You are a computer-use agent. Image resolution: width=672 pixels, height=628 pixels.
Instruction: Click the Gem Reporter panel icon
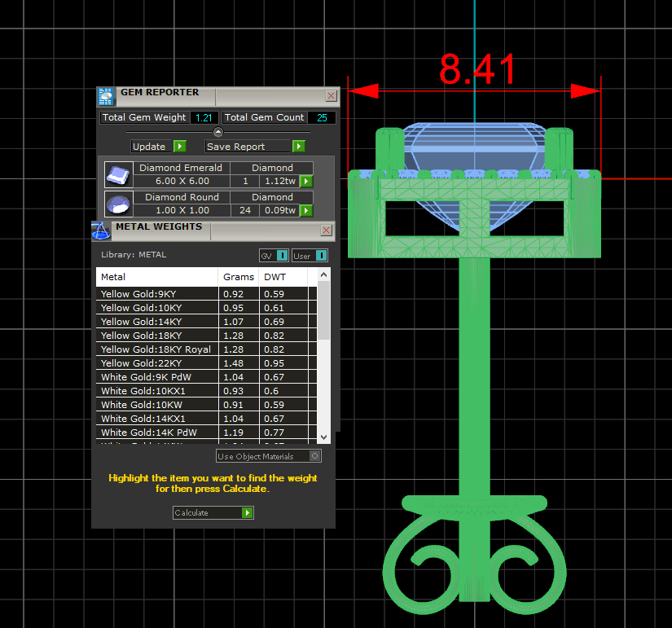tap(105, 96)
